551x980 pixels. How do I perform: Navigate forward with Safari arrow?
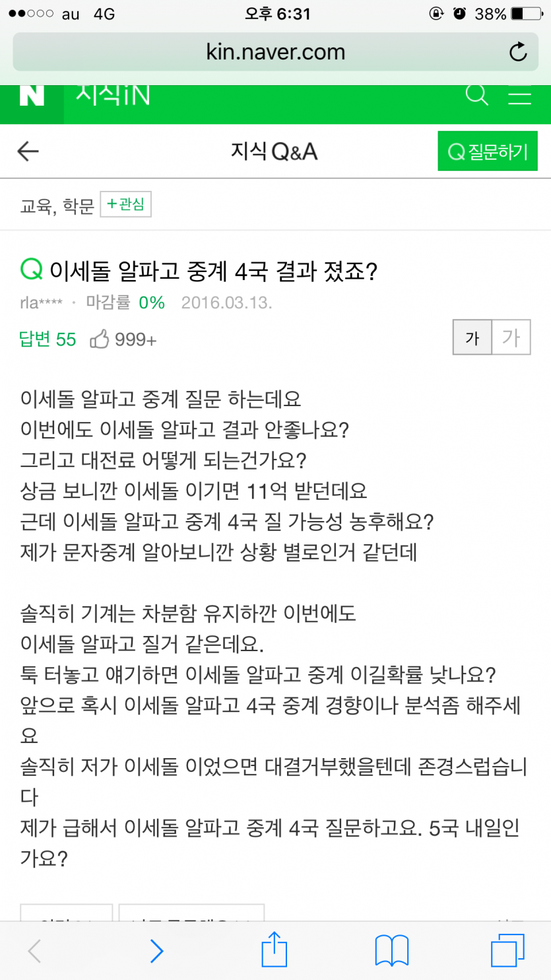click(x=156, y=952)
